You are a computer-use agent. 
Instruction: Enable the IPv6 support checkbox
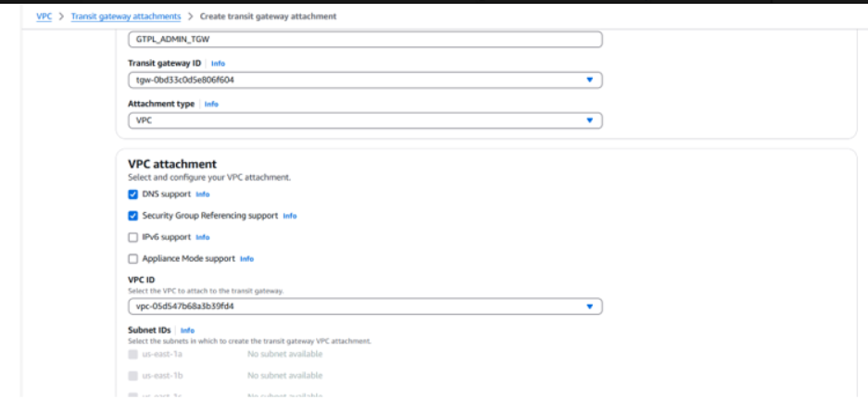click(x=133, y=237)
